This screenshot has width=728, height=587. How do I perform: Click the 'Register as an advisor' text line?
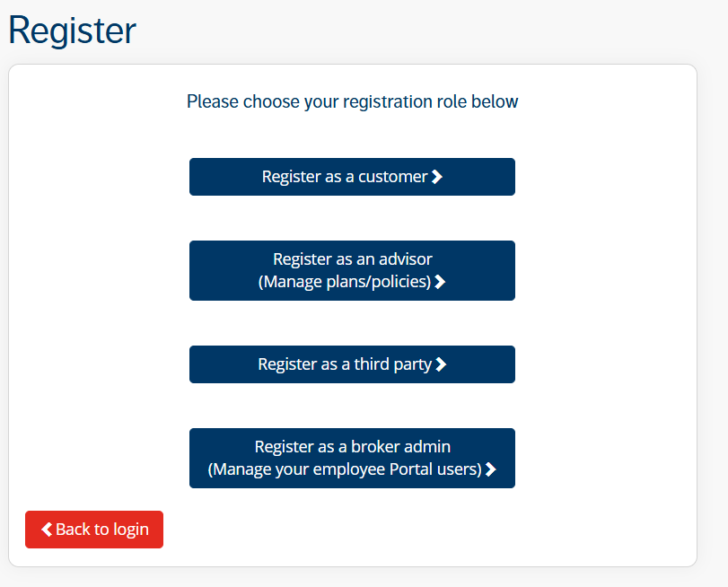pyautogui.click(x=352, y=259)
